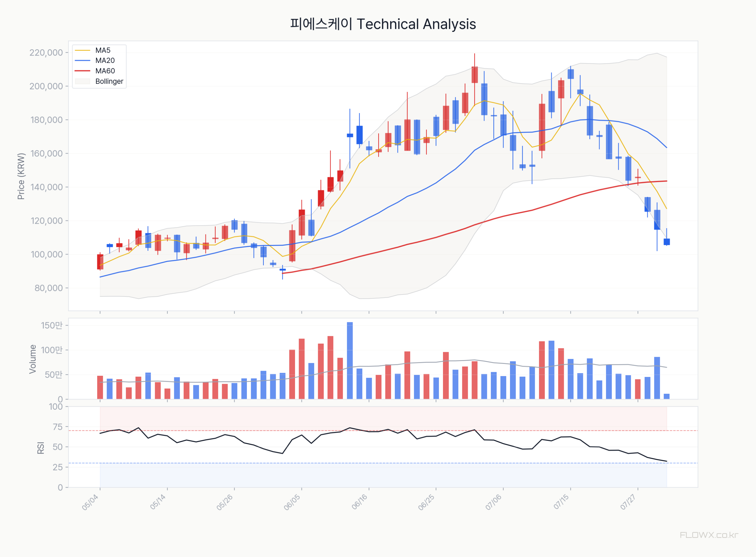Screen dimensions: 756x557
Task: Click the "MA60" legend label
Action: pos(105,71)
